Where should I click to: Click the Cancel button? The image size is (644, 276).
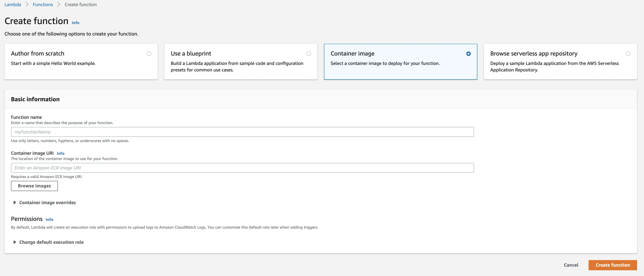click(x=571, y=265)
